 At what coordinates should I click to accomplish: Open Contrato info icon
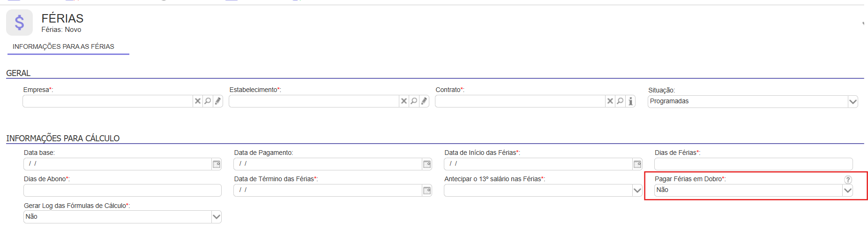point(630,101)
